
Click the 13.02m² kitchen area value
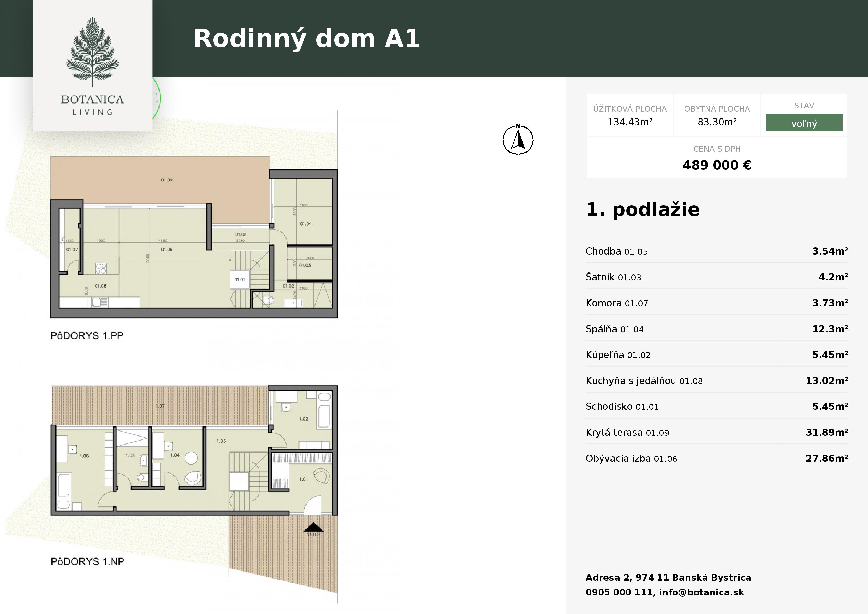827,381
